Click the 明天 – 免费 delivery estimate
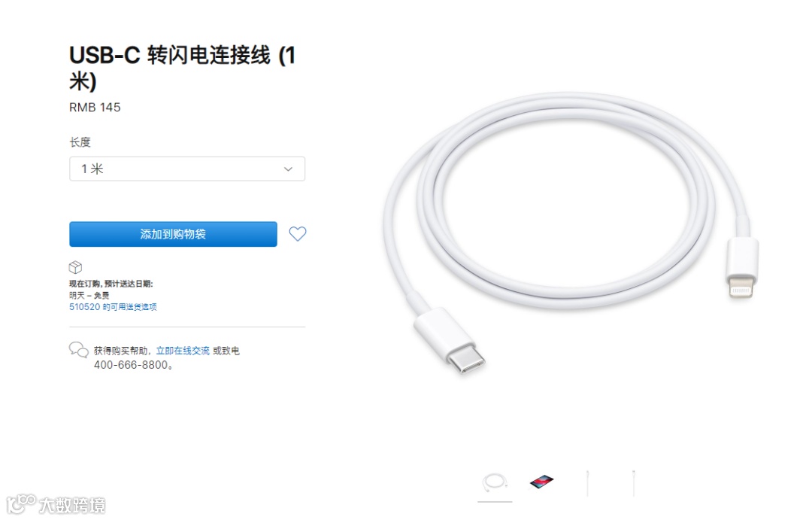The width and height of the screenshot is (812, 520). coord(89,296)
